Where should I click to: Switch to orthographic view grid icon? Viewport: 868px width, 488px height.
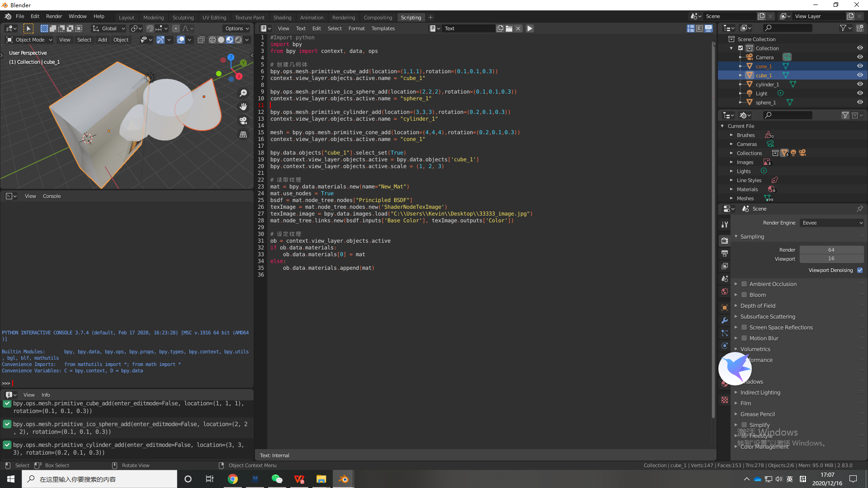pos(243,135)
